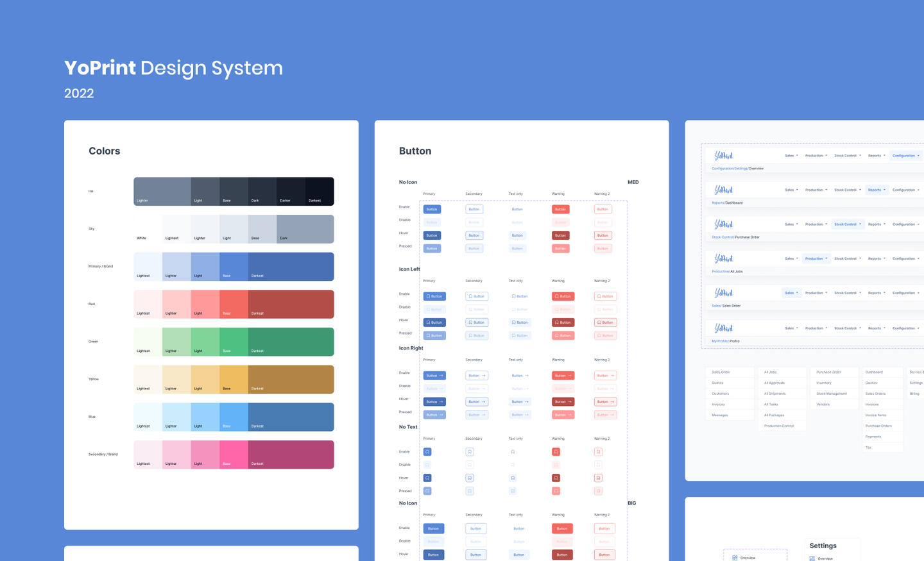The image size is (924, 561).
Task: Click the Settings panel heading
Action: pos(823,546)
